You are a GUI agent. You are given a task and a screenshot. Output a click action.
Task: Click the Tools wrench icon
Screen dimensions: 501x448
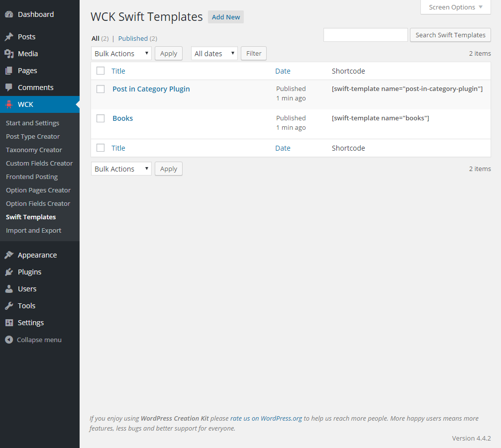pyautogui.click(x=9, y=306)
